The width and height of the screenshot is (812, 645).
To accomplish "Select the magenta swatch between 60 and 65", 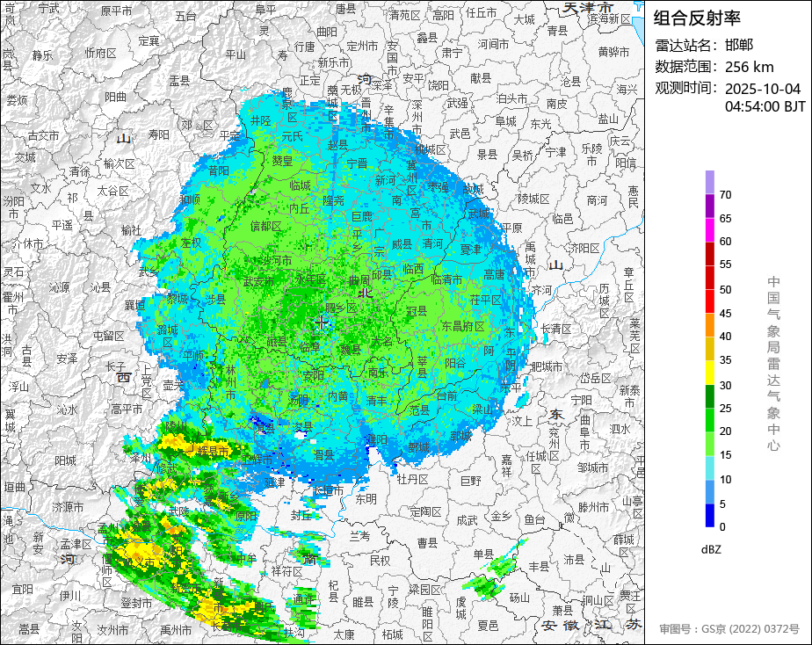I will [x=710, y=229].
